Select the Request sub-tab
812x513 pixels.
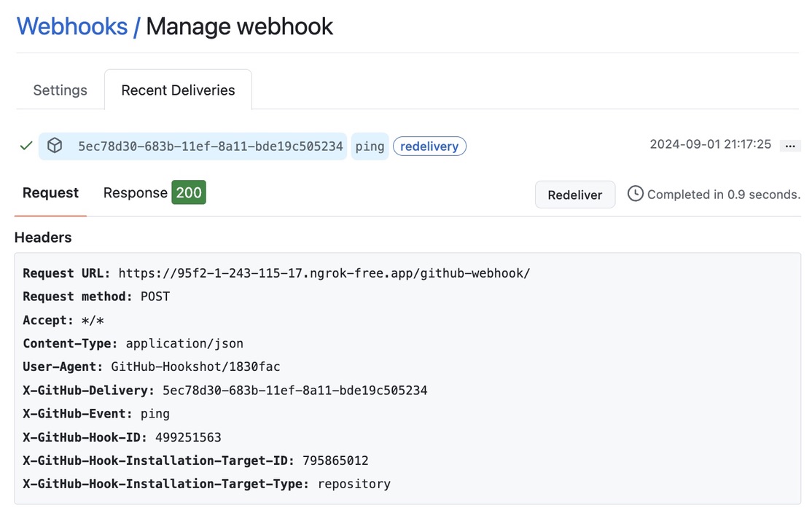coord(50,193)
